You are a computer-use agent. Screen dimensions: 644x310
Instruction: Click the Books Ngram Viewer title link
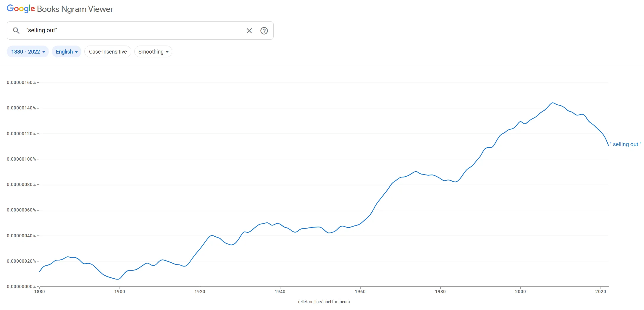(75, 9)
